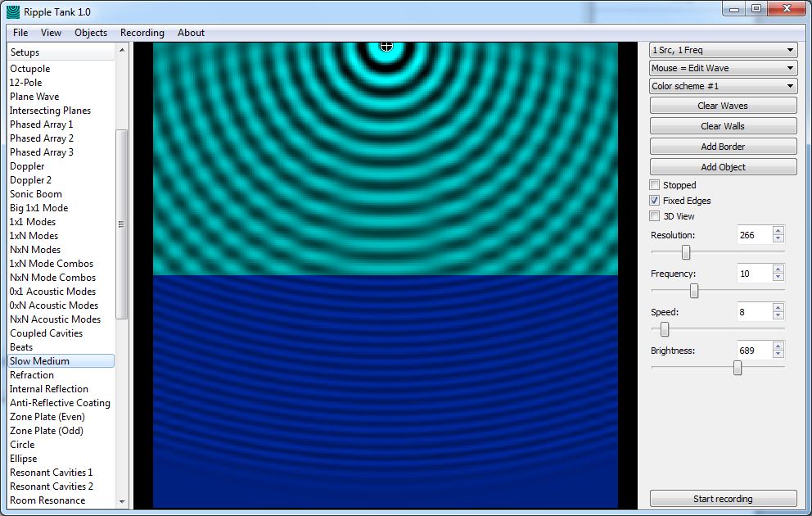Screen dimensions: 812x516
Task: Click the Setups list scroll up arrow
Action: pyautogui.click(x=122, y=50)
